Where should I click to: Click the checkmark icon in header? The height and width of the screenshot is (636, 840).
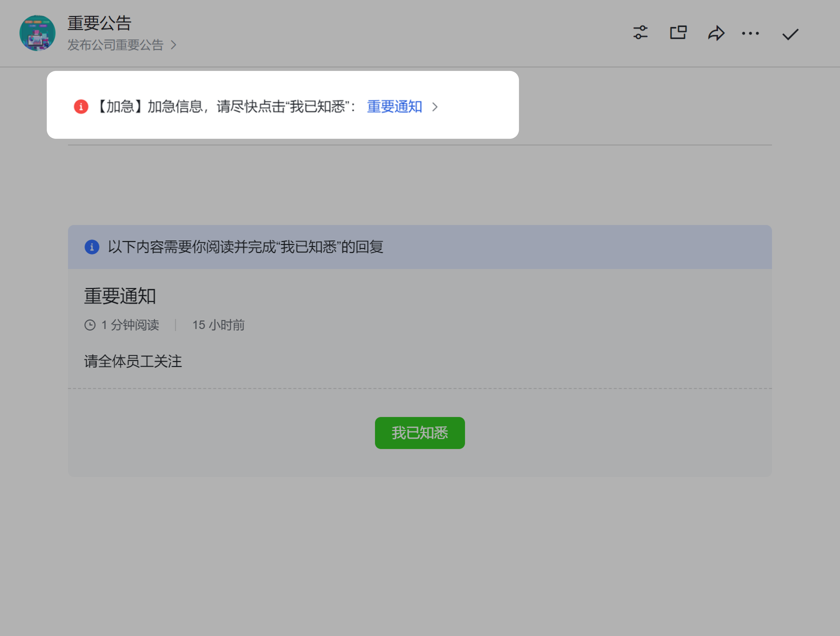click(x=790, y=34)
